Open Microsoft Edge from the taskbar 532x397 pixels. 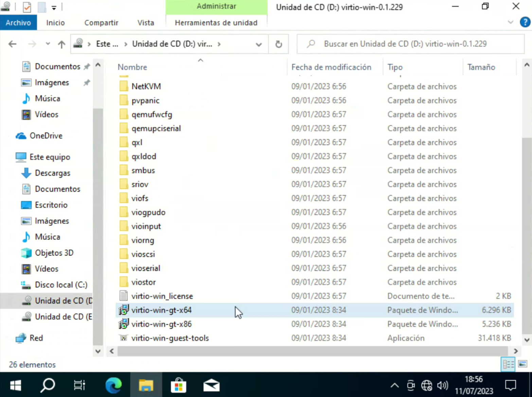tap(113, 385)
